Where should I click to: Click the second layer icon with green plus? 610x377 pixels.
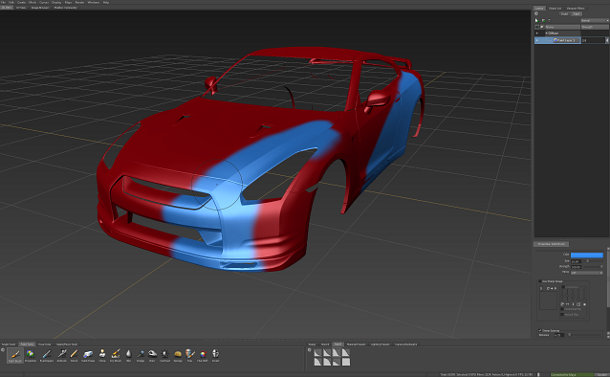[x=544, y=20]
